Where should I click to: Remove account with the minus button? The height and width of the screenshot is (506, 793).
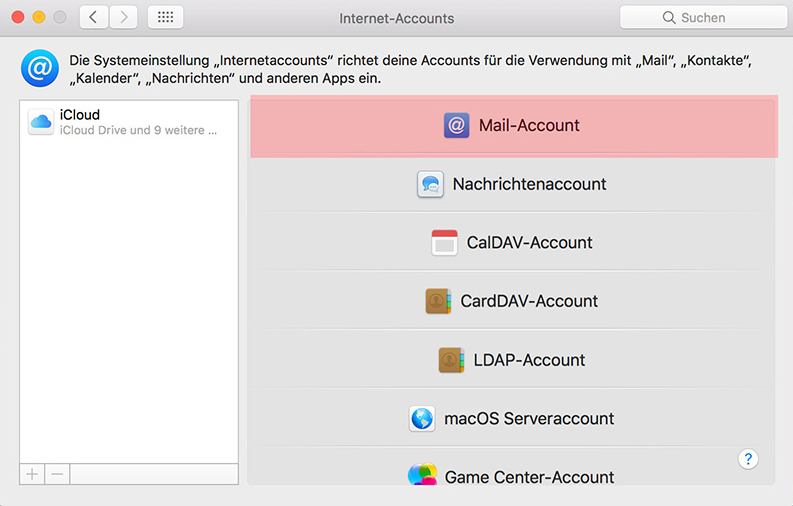(x=57, y=474)
